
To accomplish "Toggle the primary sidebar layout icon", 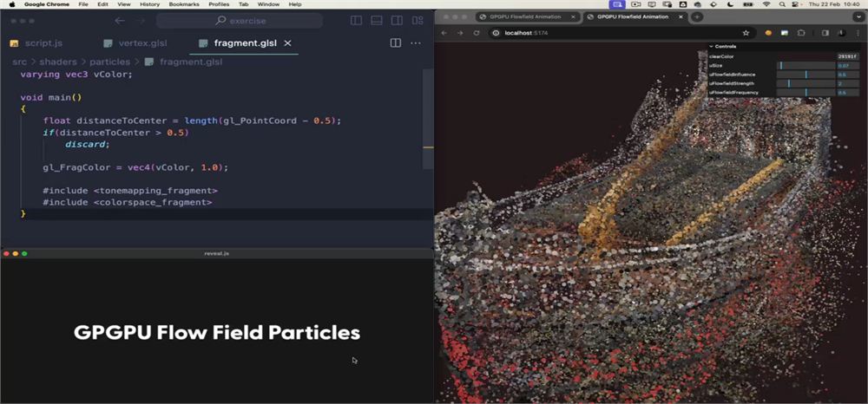I will point(357,21).
